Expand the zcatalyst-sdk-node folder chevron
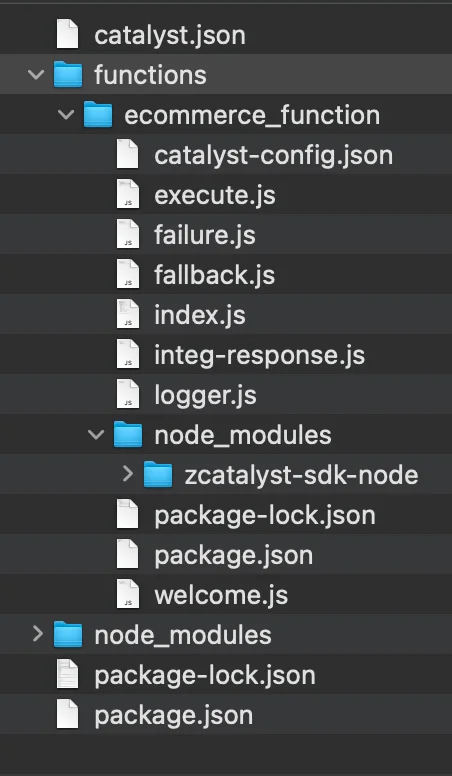 [x=128, y=474]
